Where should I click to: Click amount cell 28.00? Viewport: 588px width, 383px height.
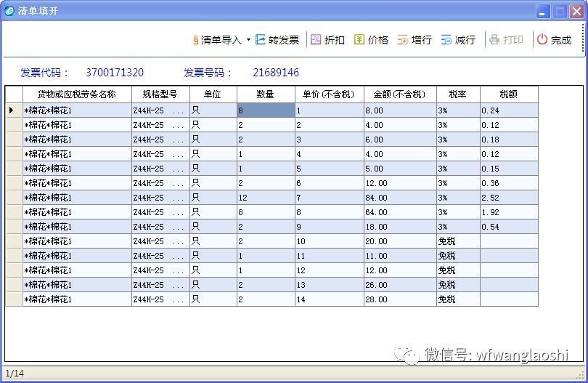(400, 299)
